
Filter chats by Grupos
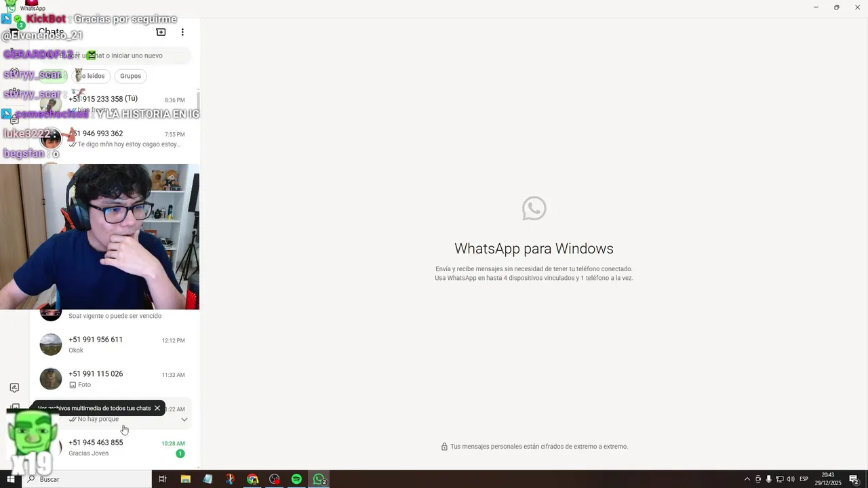130,76
